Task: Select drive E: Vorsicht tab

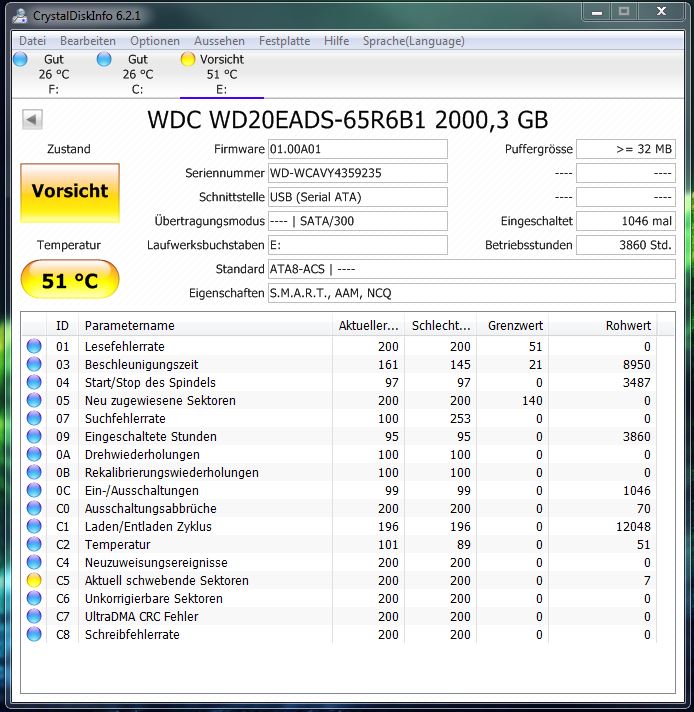Action: [222, 74]
